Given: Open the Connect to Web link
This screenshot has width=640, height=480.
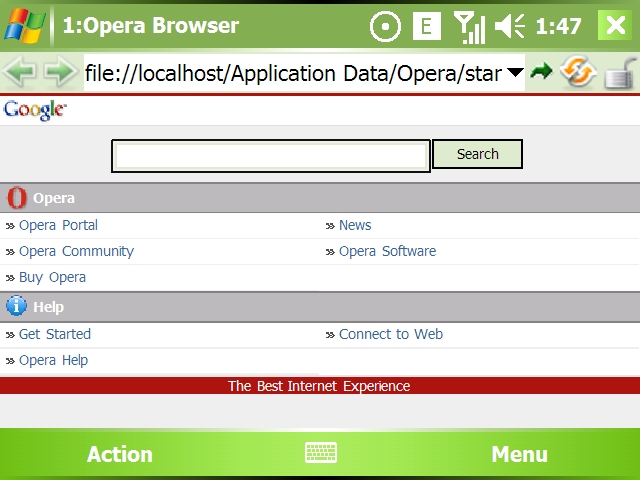Looking at the screenshot, I should [x=391, y=334].
